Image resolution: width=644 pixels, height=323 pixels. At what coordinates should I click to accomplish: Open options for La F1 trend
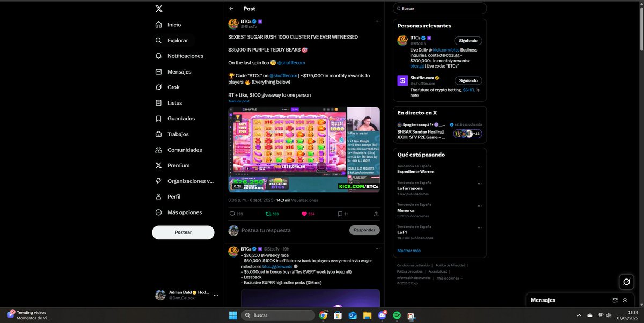[x=480, y=227]
